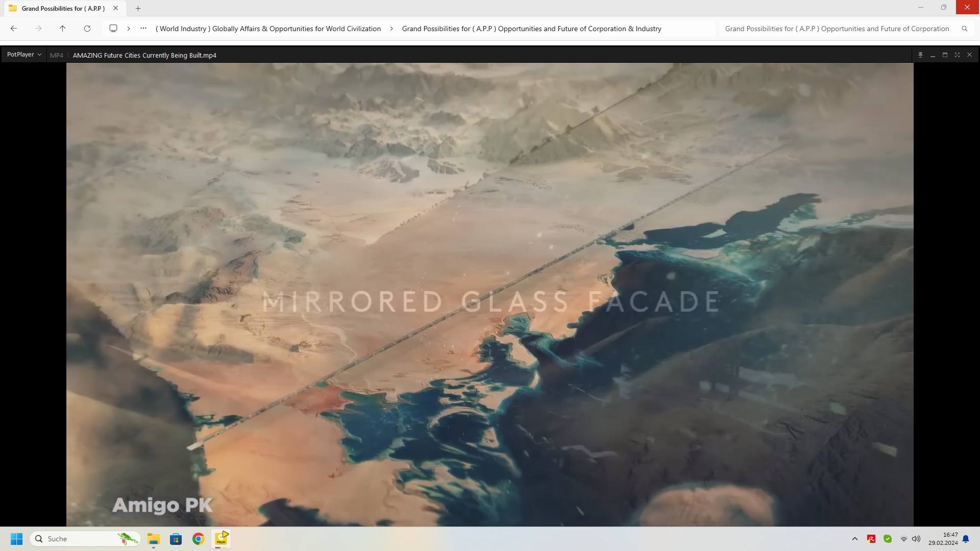This screenshot has height=551, width=980.
Task: Open the notifications bell
Action: (966, 539)
